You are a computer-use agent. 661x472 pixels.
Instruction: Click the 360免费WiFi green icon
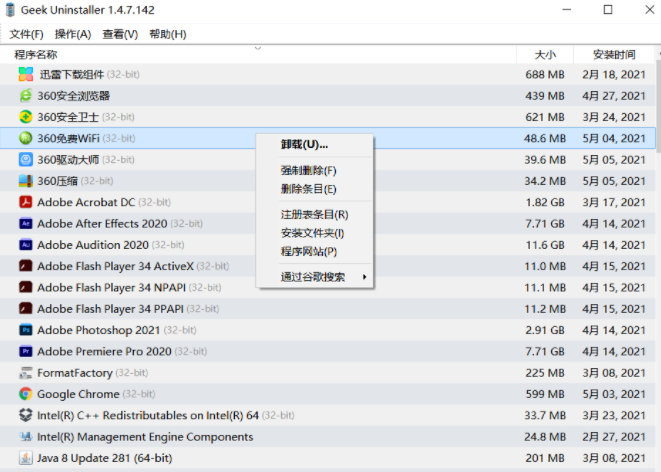(x=26, y=138)
